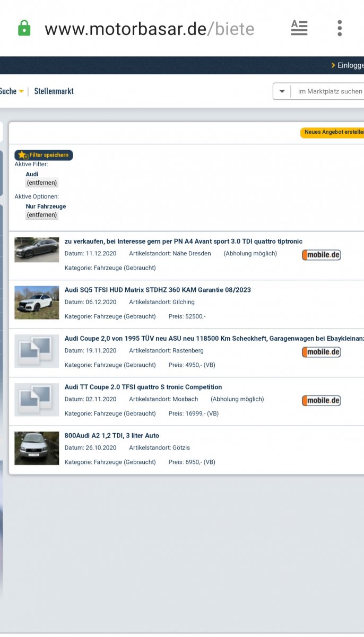
Task: Focus the 'im Marktplatz suchen' field
Action: 329,91
